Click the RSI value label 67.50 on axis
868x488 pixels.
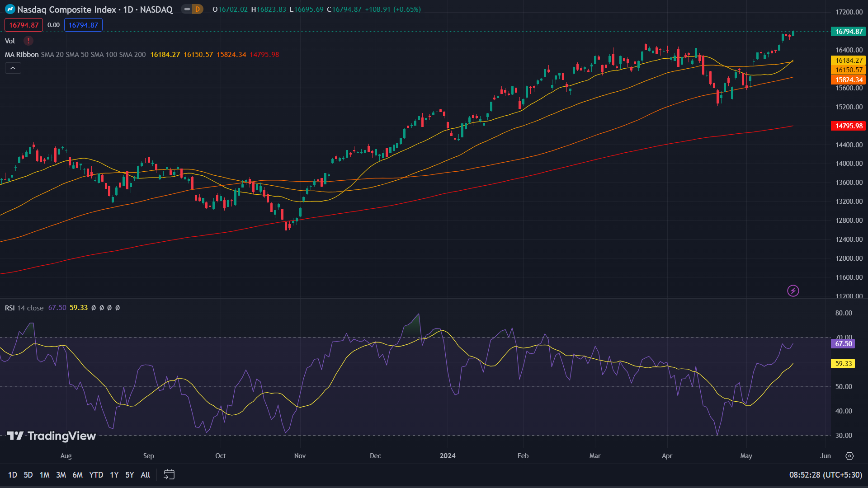[x=843, y=344]
